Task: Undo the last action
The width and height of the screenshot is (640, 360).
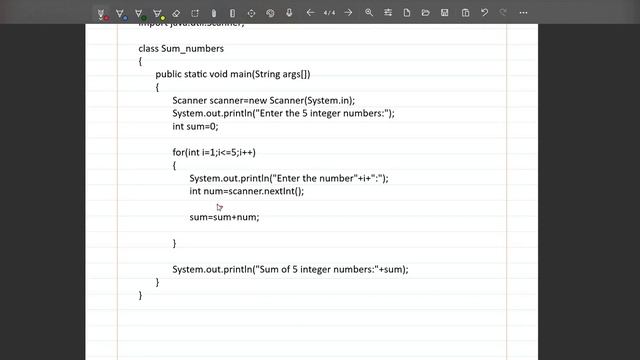Action: click(484, 13)
